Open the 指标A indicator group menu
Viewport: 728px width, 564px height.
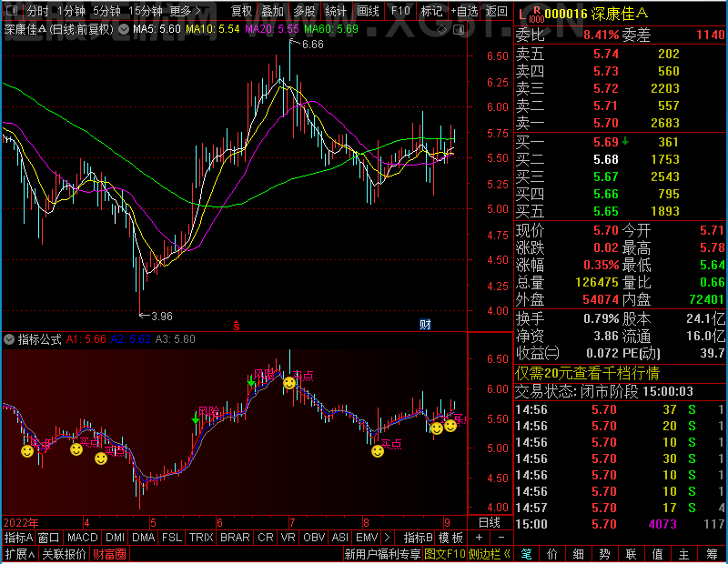pos(18,538)
